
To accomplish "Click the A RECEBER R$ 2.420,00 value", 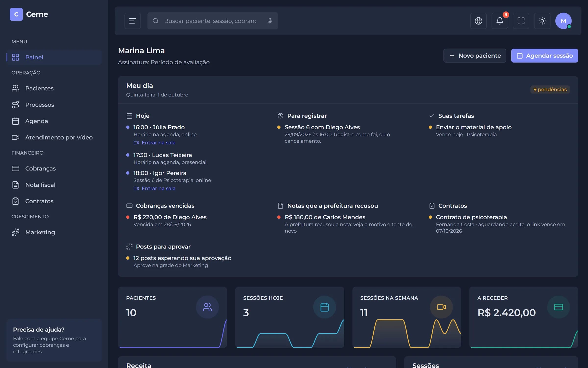I will pos(506,313).
